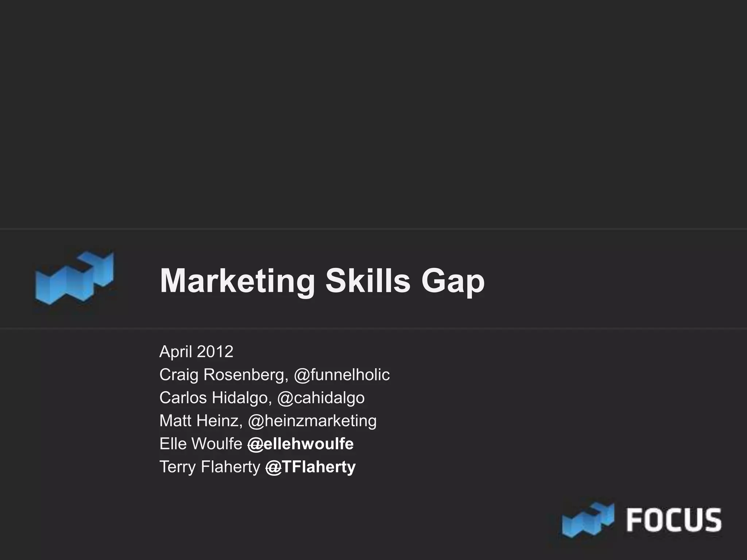The width and height of the screenshot is (747, 560).
Task: Click the name Terry Flaherty
Action: (210, 467)
